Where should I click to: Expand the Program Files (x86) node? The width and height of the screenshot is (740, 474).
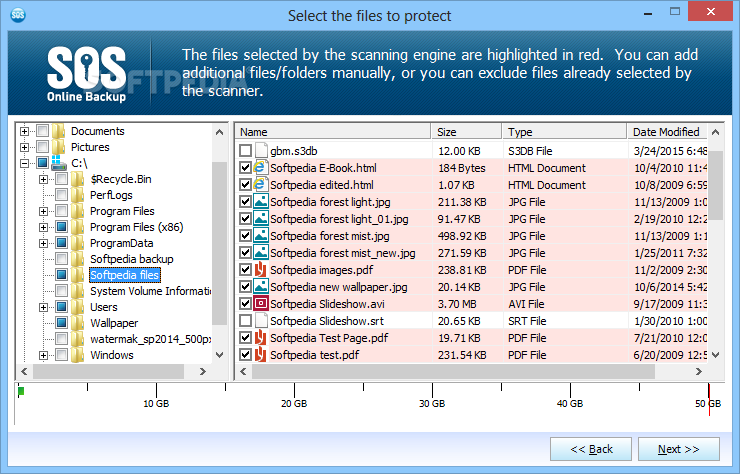pyautogui.click(x=43, y=227)
